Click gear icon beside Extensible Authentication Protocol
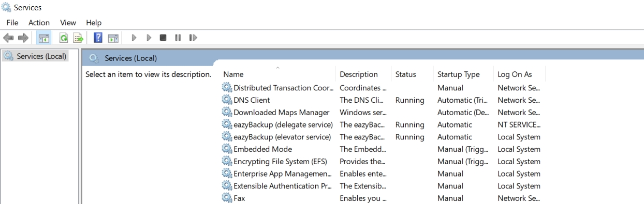Image resolution: width=644 pixels, height=204 pixels. point(227,186)
